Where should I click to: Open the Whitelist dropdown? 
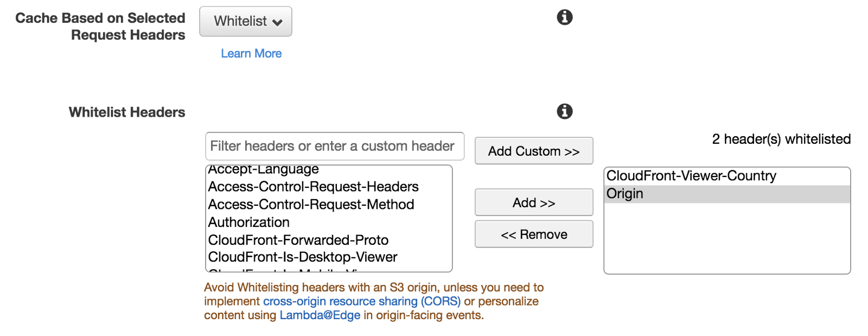click(246, 22)
